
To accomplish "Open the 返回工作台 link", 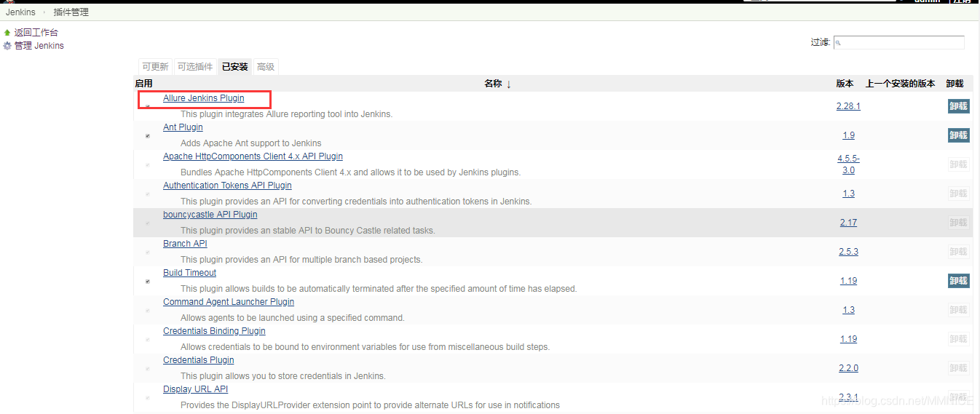I will (36, 33).
